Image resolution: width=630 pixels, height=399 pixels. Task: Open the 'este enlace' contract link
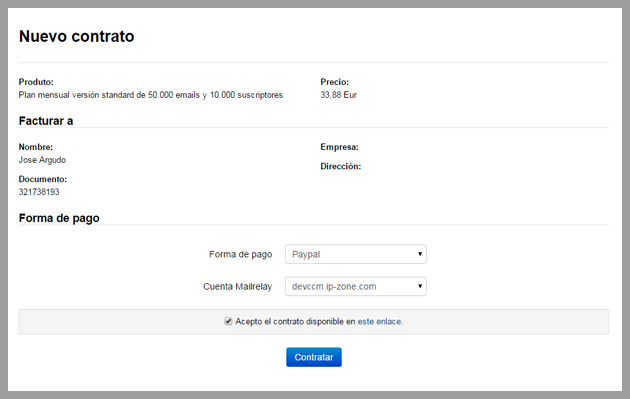point(379,321)
